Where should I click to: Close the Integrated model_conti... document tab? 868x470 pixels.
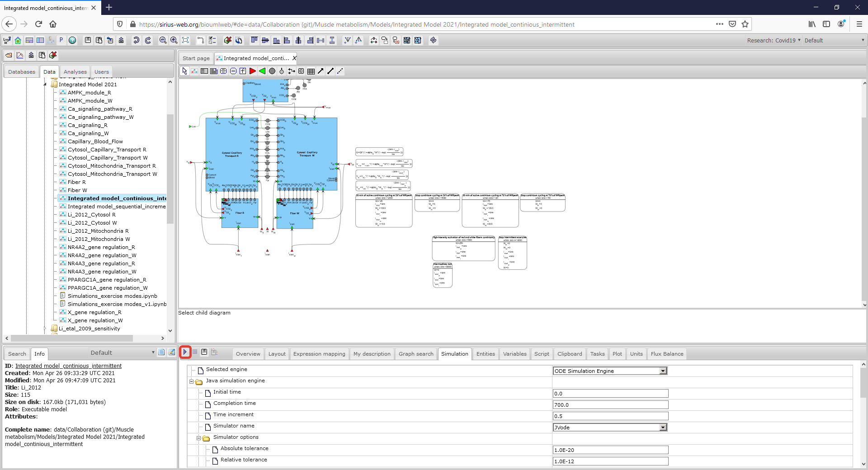[x=294, y=58]
